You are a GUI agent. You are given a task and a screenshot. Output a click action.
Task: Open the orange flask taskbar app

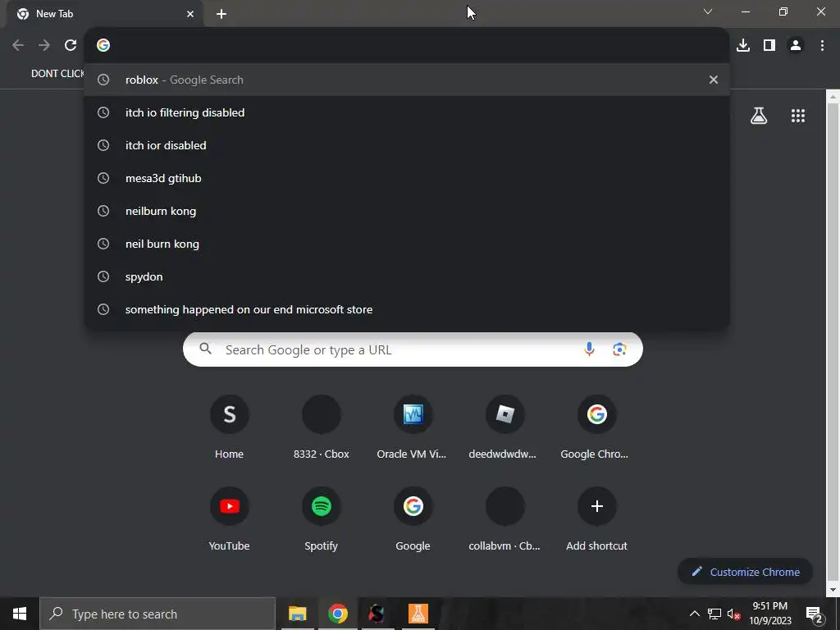(418, 614)
